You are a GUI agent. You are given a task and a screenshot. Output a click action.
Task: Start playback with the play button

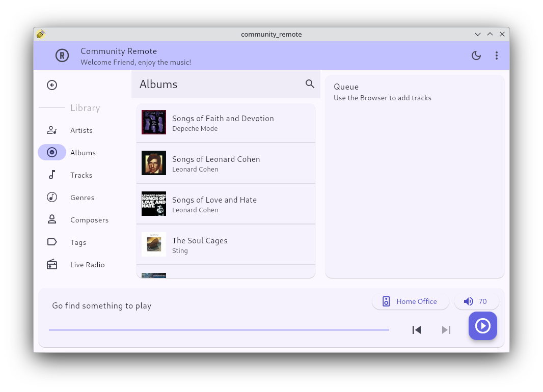pyautogui.click(x=483, y=326)
